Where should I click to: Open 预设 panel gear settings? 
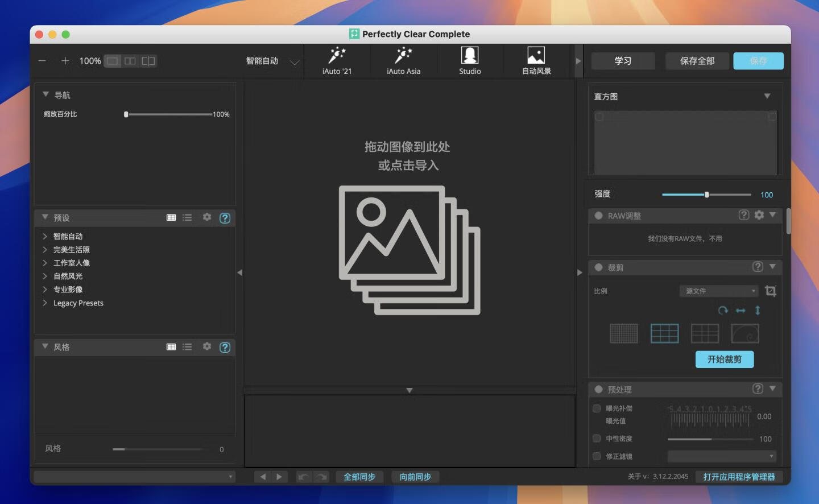(x=207, y=217)
